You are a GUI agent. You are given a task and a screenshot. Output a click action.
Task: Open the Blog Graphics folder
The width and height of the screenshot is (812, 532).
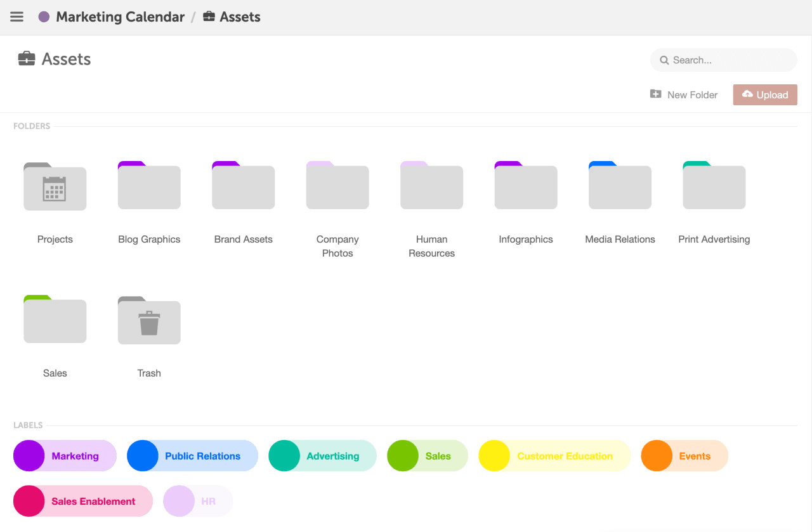(149, 186)
